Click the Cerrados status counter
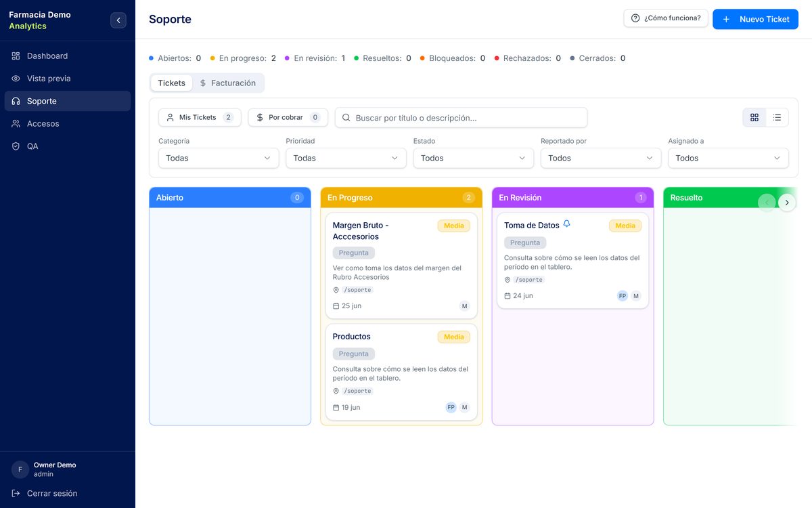 (597, 58)
